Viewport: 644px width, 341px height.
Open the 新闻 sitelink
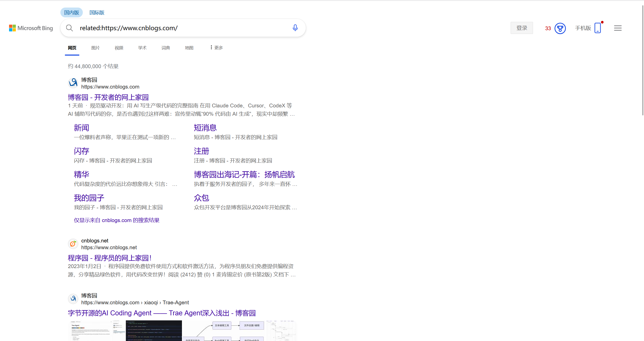(x=81, y=128)
